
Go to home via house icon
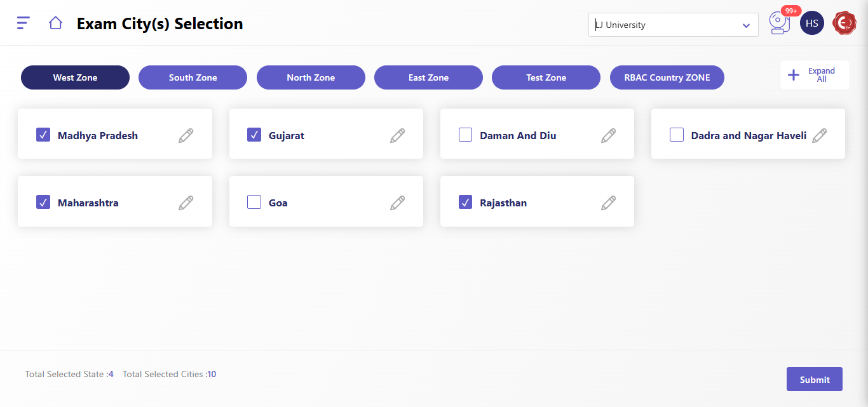[55, 23]
